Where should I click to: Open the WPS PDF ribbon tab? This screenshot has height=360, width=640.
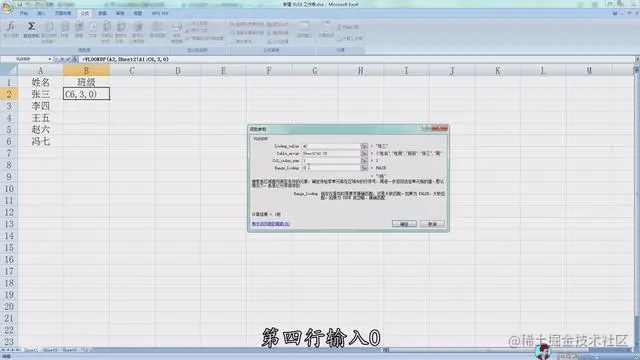(x=160, y=13)
